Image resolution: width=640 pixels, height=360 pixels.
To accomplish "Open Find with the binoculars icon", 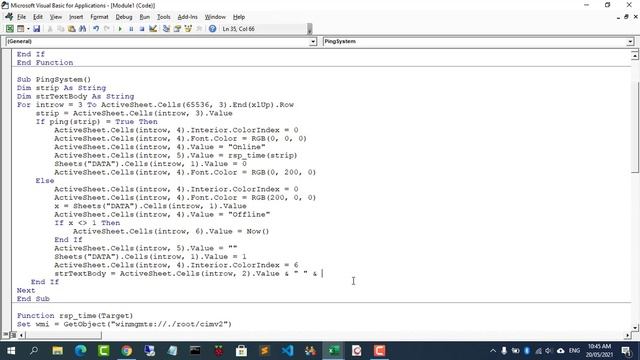I will point(82,29).
